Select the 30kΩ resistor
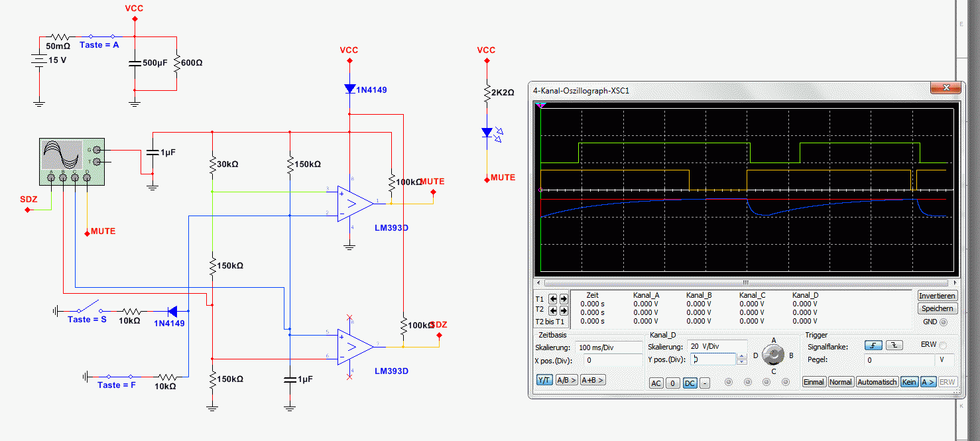The image size is (980, 441). (x=212, y=166)
